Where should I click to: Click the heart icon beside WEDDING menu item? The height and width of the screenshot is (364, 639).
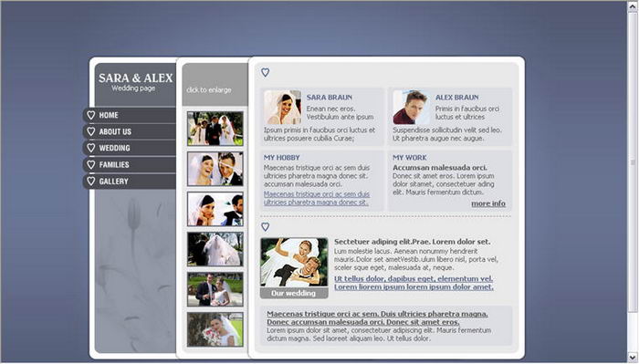(x=91, y=148)
